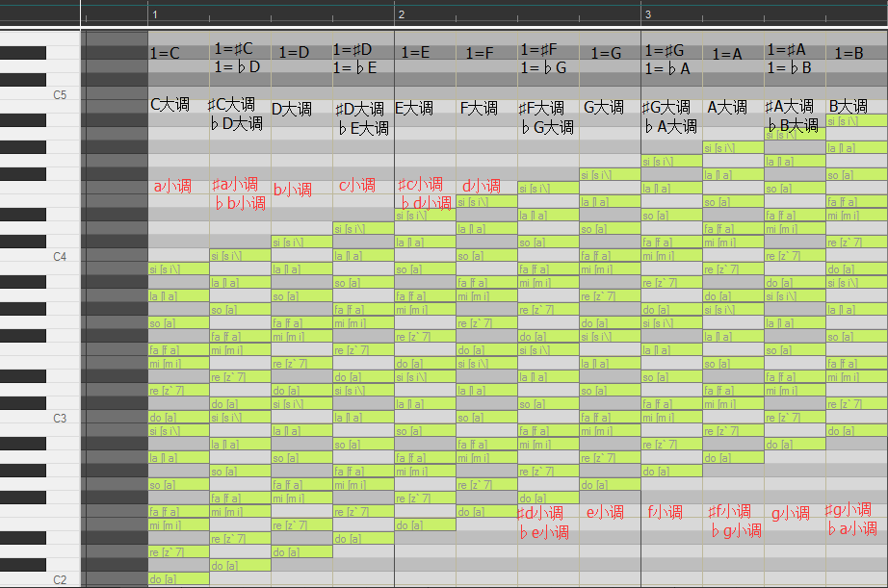Select the "♯F大调" label
This screenshot has height=588, width=888.
click(542, 108)
